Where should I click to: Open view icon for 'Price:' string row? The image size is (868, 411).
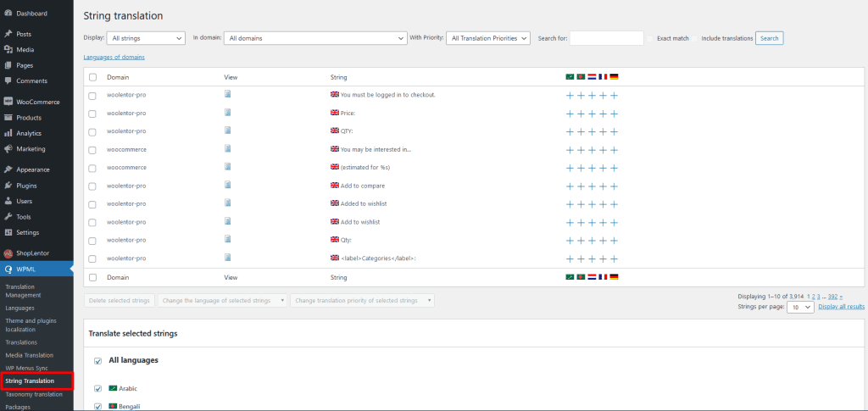point(227,113)
